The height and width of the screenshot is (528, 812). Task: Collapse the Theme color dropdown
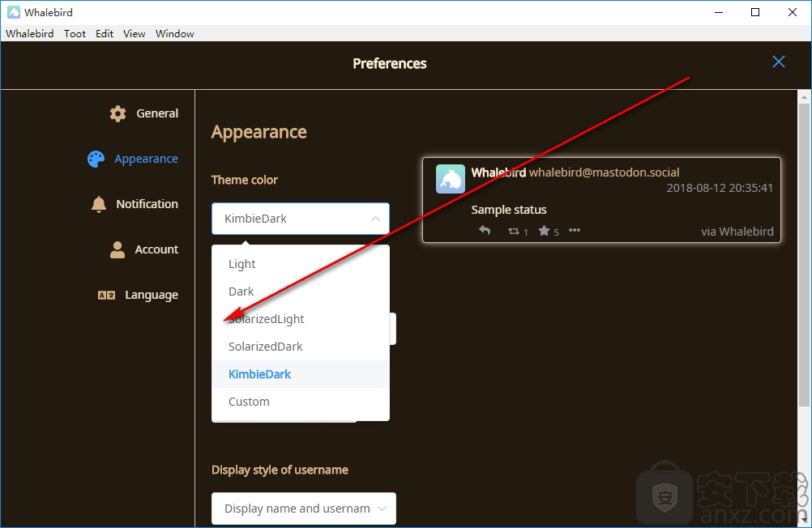tap(301, 219)
